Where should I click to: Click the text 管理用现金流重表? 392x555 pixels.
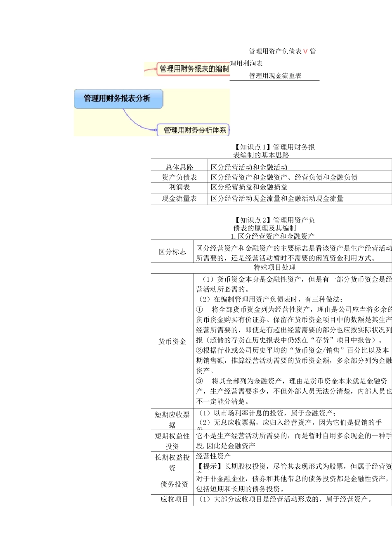tap(275, 76)
